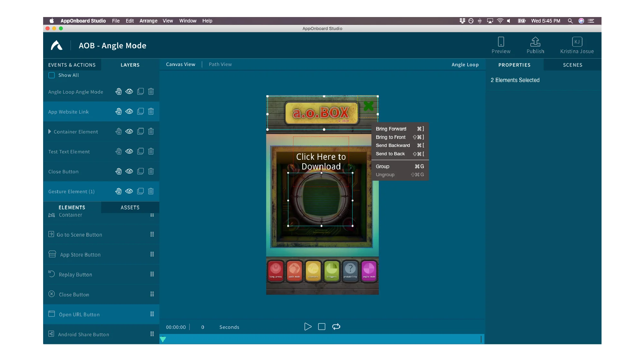Image resolution: width=644 pixels, height=362 pixels.
Task: Expand the Container Element layer triangle
Action: coord(50,131)
